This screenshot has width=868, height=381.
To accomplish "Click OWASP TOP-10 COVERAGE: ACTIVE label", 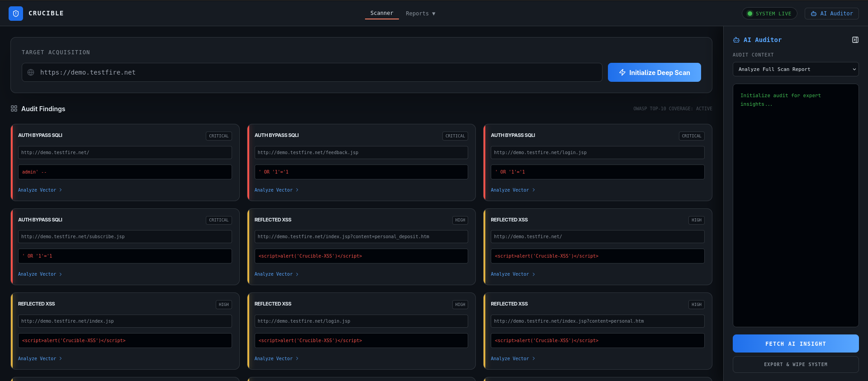I will pyautogui.click(x=673, y=108).
